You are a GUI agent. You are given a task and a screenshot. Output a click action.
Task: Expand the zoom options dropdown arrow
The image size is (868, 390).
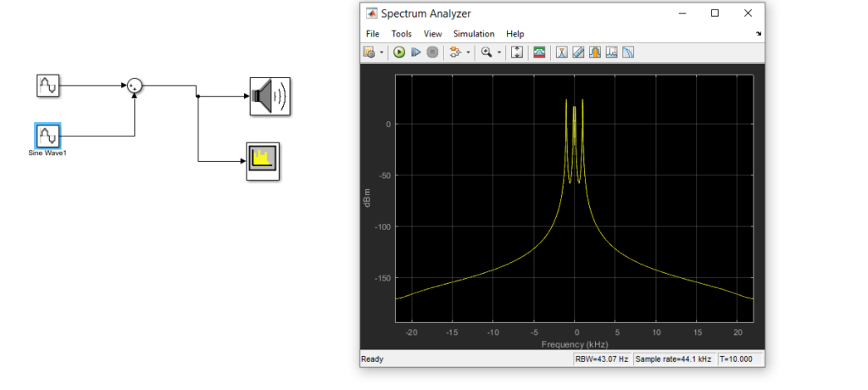point(499,53)
